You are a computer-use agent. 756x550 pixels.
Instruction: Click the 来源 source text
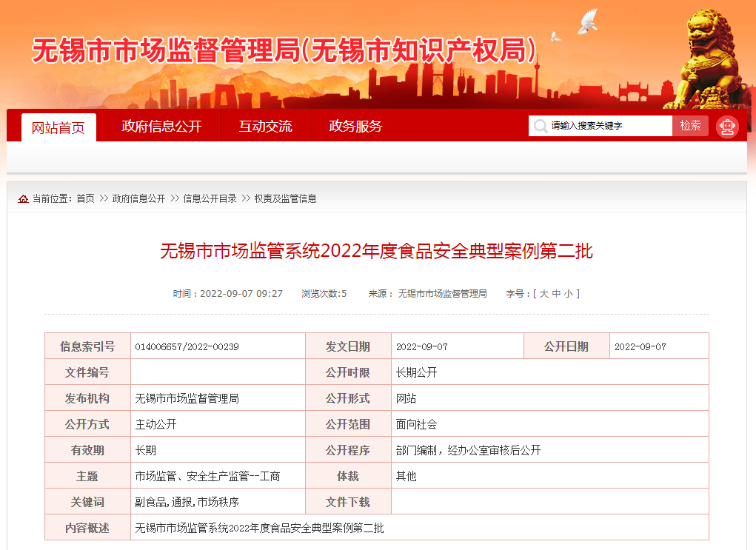pos(428,294)
